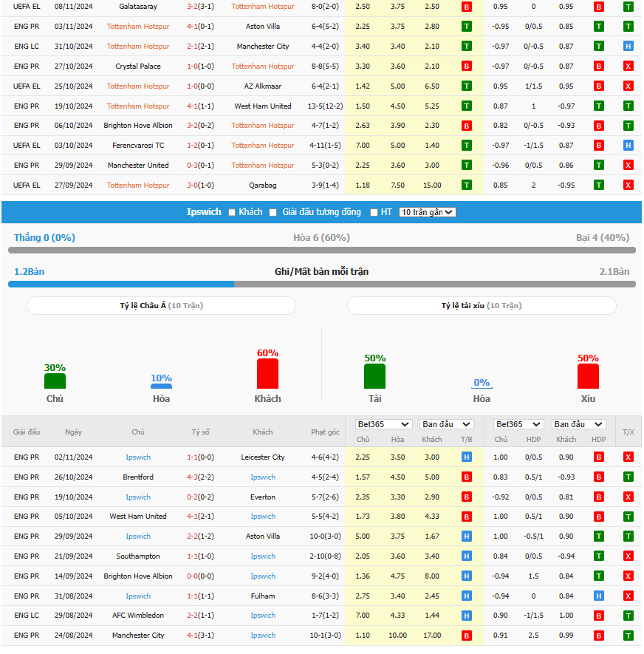644x654 pixels.
Task: Click the Ipswich heading in blue bar
Action: coord(204,212)
